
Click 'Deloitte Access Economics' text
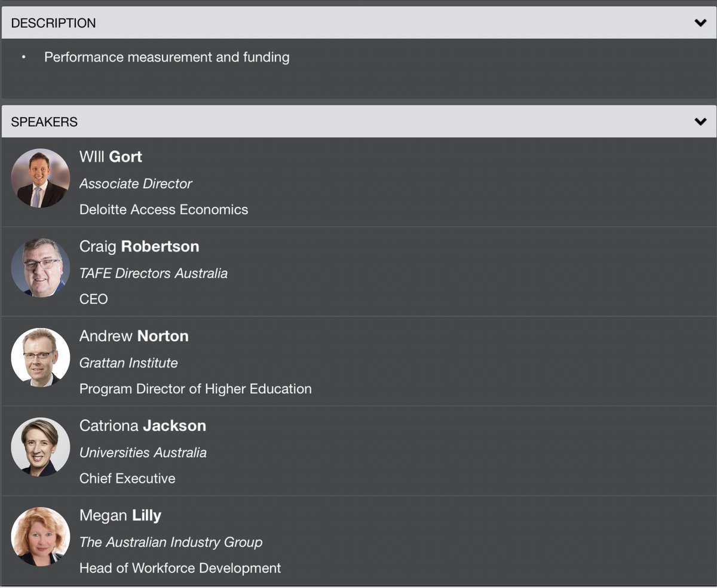(x=164, y=210)
